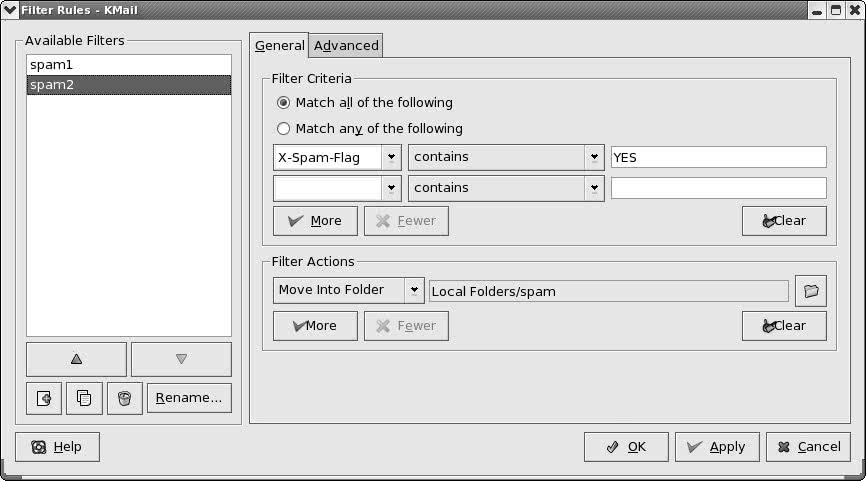Move the selected filter up
This screenshot has width=866, height=481.
pos(76,359)
